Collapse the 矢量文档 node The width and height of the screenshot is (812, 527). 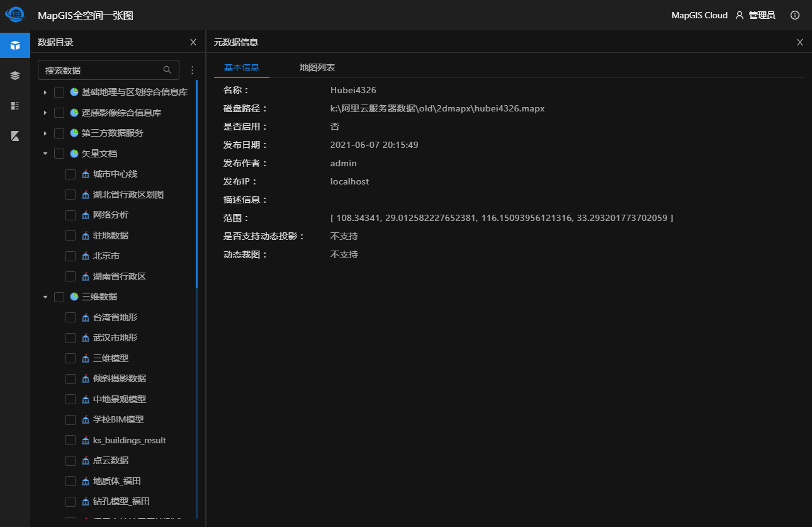45,154
